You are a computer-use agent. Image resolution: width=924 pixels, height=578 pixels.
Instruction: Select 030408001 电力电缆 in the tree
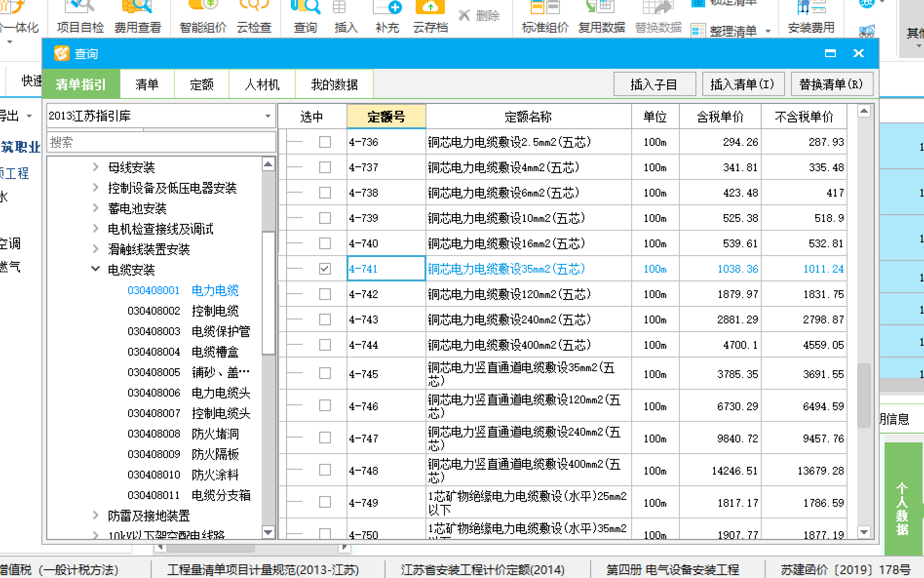click(183, 290)
